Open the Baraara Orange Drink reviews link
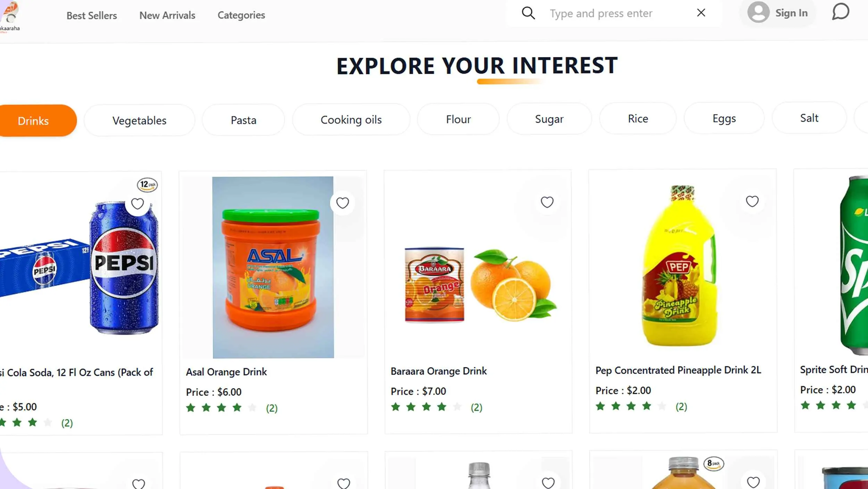The image size is (868, 489). [476, 407]
